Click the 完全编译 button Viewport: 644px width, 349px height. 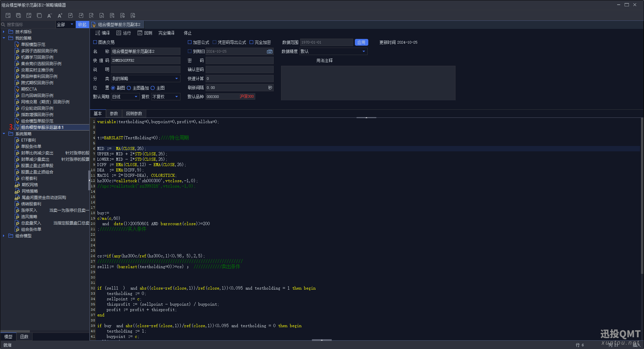(x=166, y=33)
